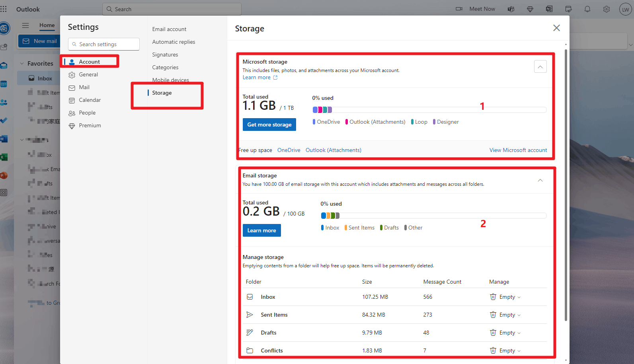The height and width of the screenshot is (364, 634).
Task: Select the General settings category
Action: point(88,74)
